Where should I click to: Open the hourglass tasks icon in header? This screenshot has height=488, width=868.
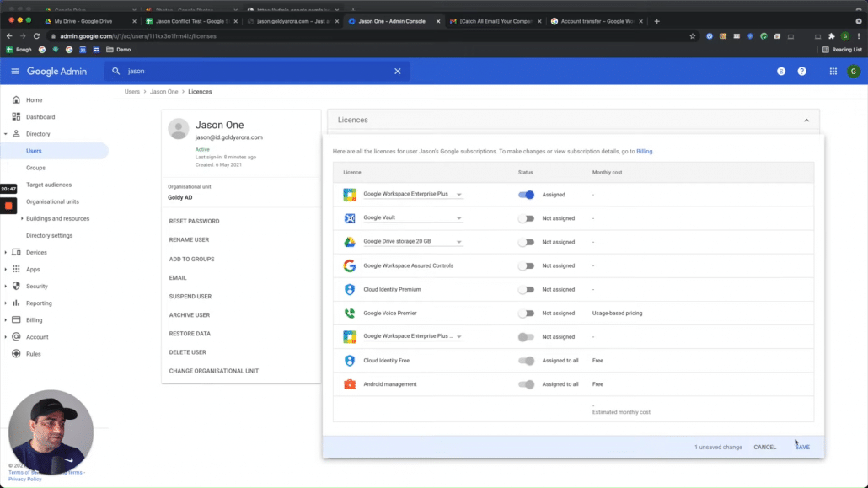[x=781, y=71]
